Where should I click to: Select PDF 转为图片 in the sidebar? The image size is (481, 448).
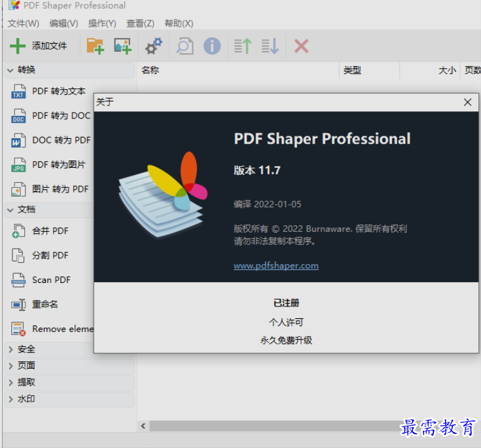coord(59,165)
